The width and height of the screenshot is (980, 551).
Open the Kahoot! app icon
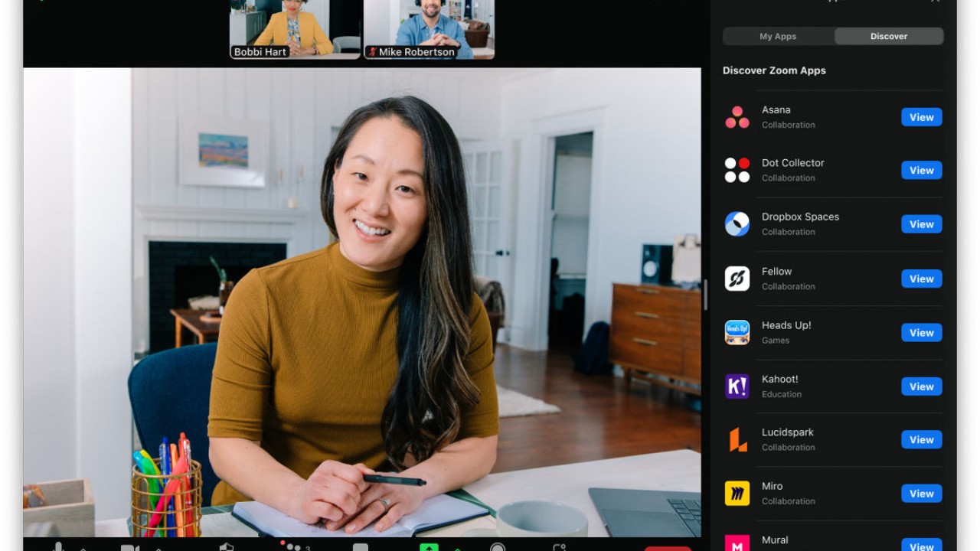(737, 386)
